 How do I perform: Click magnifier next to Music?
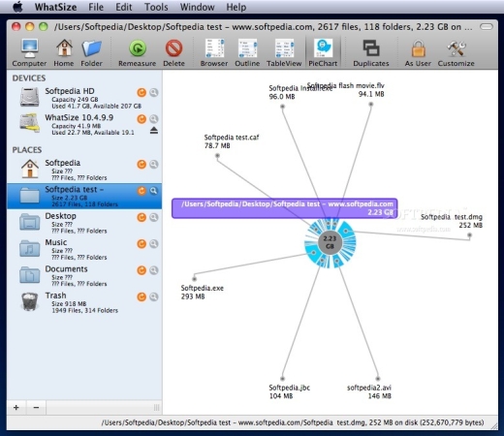pyautogui.click(x=154, y=243)
